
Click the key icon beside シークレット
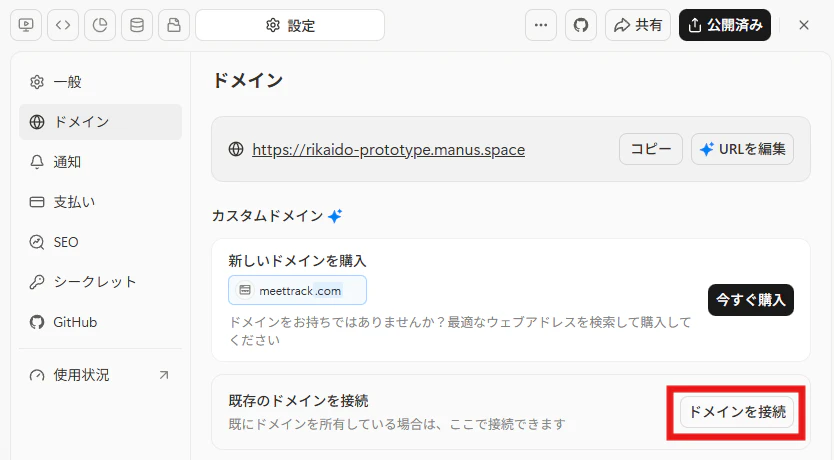click(x=37, y=282)
